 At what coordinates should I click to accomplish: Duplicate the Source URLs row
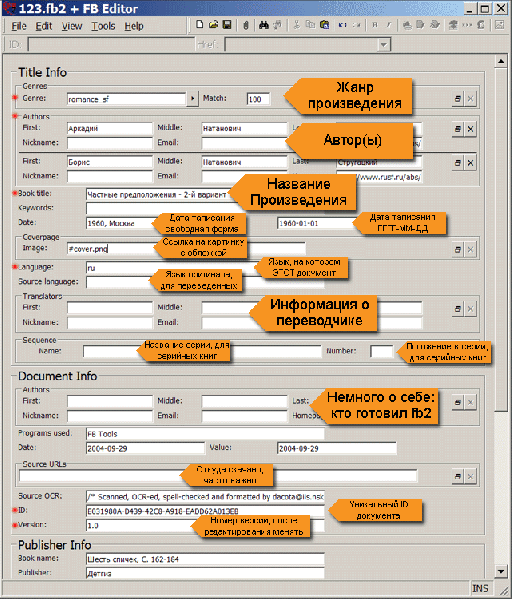(457, 476)
